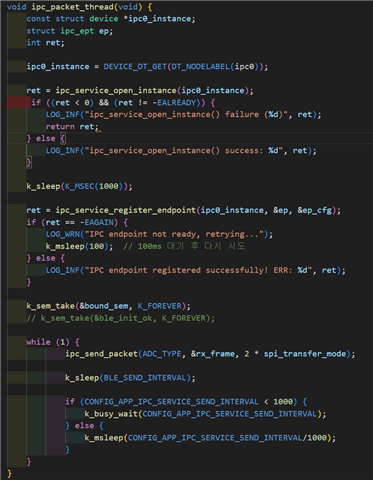Click the while keyword of the loop
This screenshot has height=480, width=373.
(x=38, y=342)
